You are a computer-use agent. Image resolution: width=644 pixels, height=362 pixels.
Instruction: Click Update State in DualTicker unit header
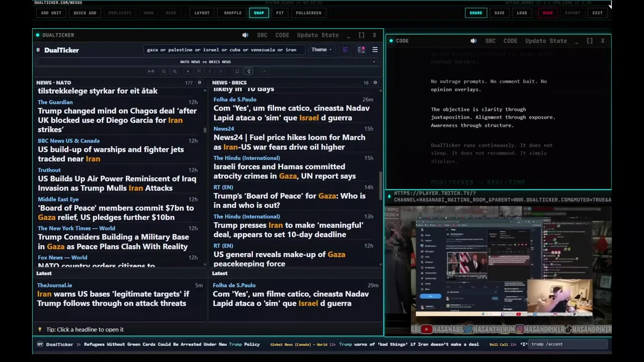tap(318, 35)
